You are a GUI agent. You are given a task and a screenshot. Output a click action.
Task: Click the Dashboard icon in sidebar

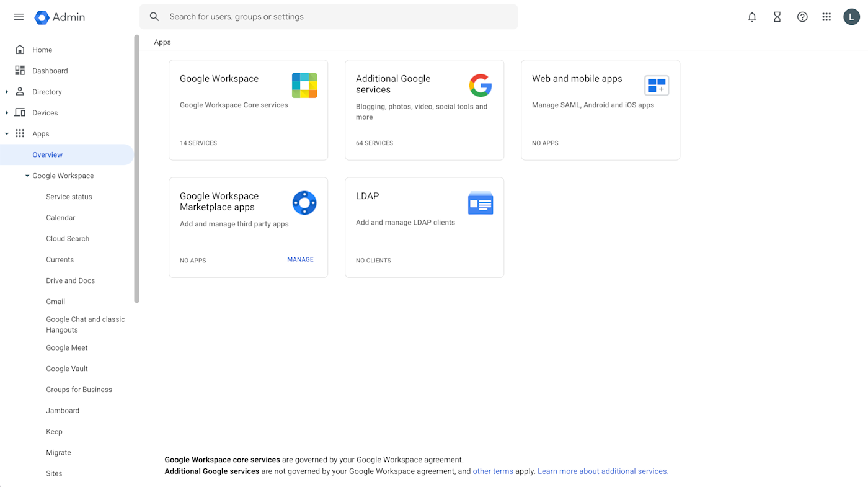[x=20, y=71]
